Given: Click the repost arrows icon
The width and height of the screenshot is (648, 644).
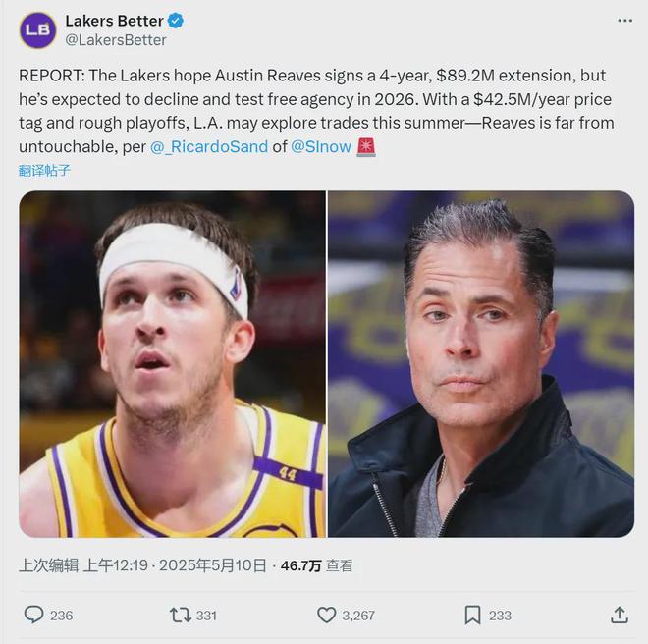Looking at the screenshot, I should point(180,615).
